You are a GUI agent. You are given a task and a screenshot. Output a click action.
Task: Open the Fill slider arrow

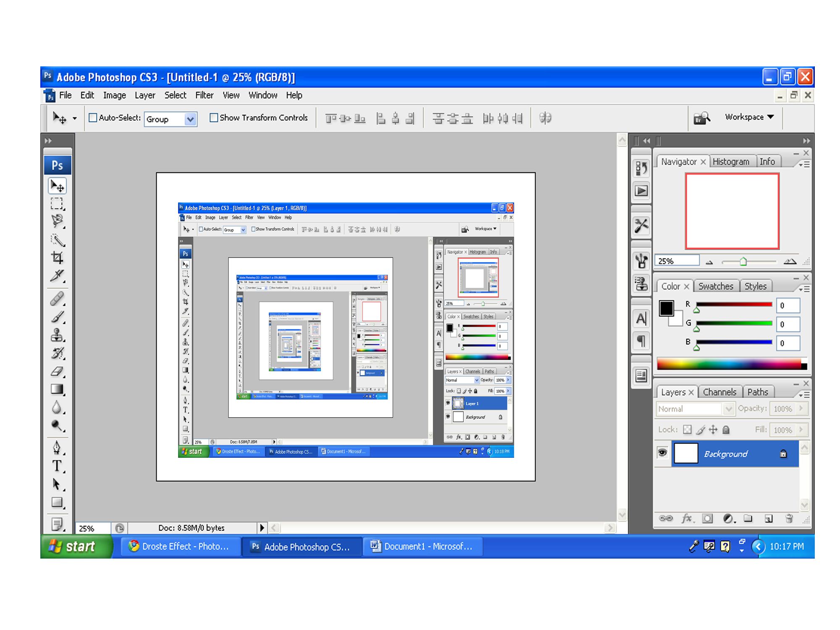(801, 430)
